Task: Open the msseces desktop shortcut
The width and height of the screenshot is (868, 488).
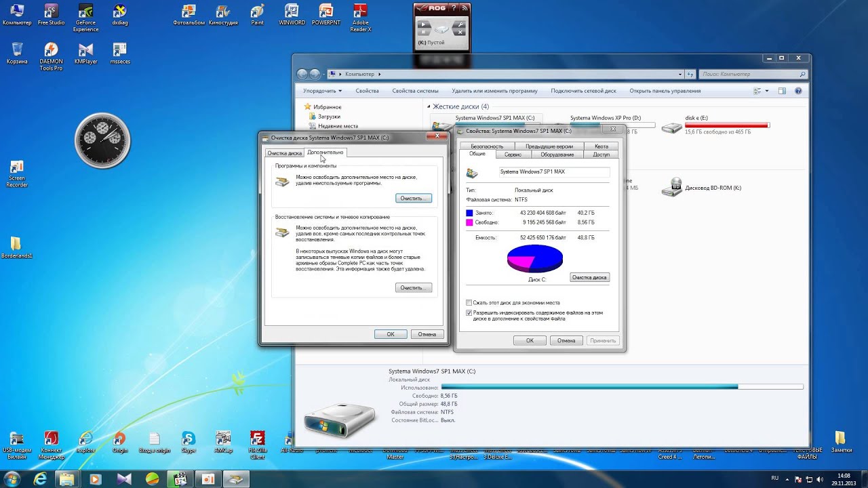Action: click(x=119, y=53)
